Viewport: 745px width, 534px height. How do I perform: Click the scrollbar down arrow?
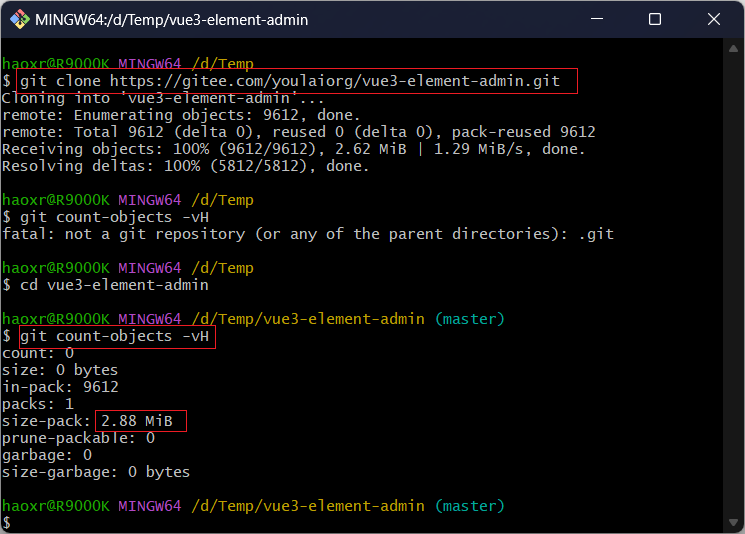(733, 522)
